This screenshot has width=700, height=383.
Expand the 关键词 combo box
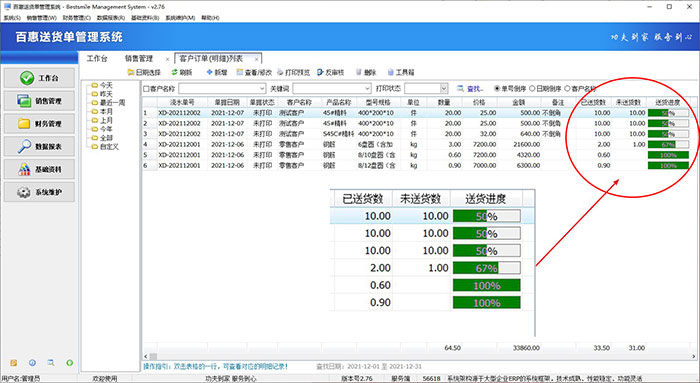pyautogui.click(x=367, y=88)
